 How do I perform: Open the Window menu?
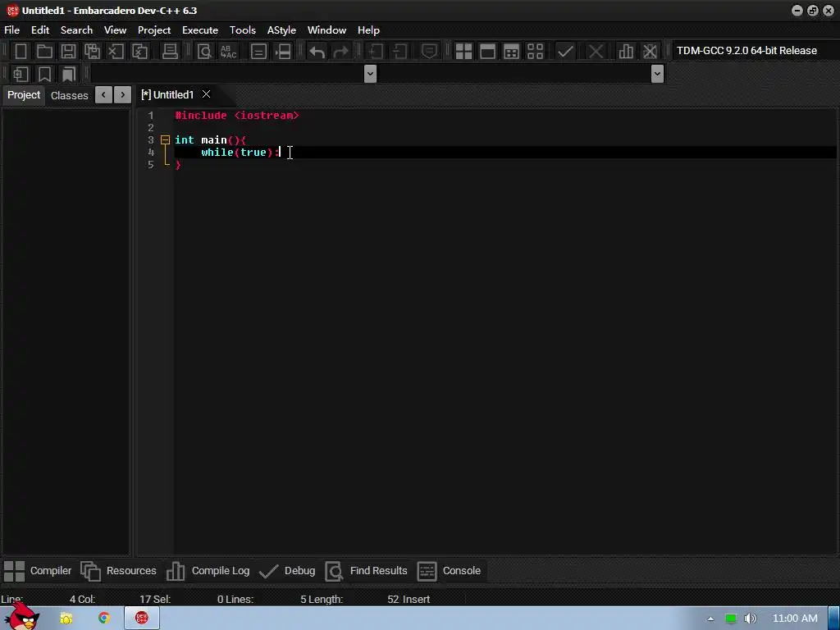(326, 30)
